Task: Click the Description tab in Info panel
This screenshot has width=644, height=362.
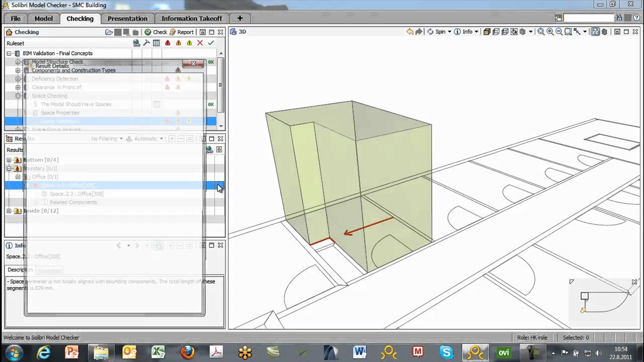Action: [x=20, y=270]
